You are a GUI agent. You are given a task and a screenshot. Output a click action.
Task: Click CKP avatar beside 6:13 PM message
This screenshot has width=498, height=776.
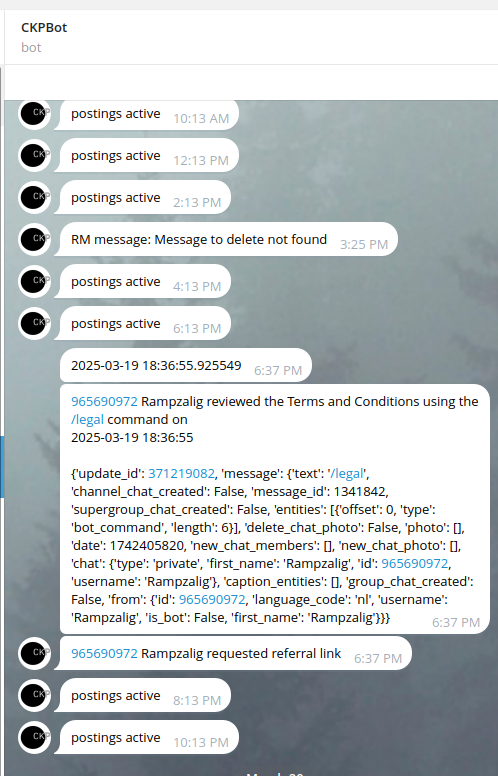(x=34, y=324)
